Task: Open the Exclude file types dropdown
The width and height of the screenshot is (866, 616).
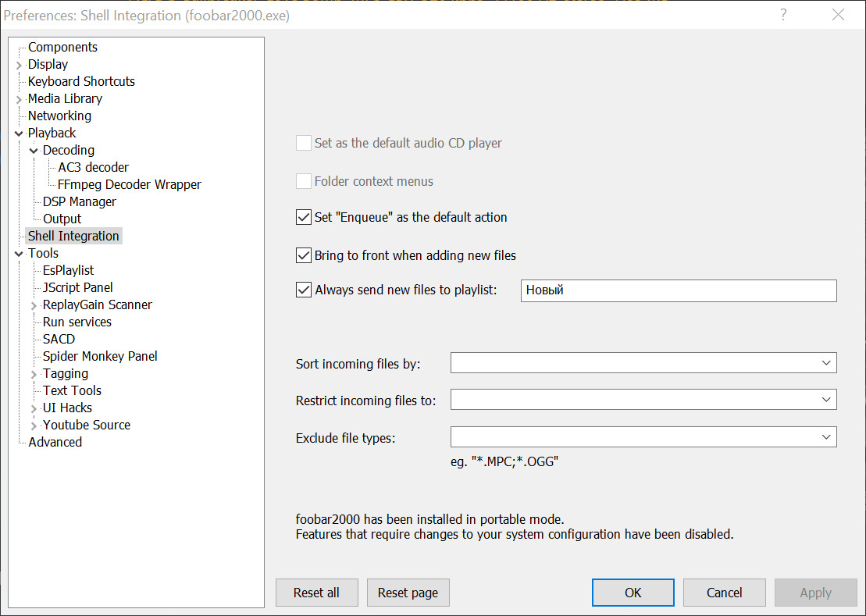Action: pyautogui.click(x=826, y=437)
